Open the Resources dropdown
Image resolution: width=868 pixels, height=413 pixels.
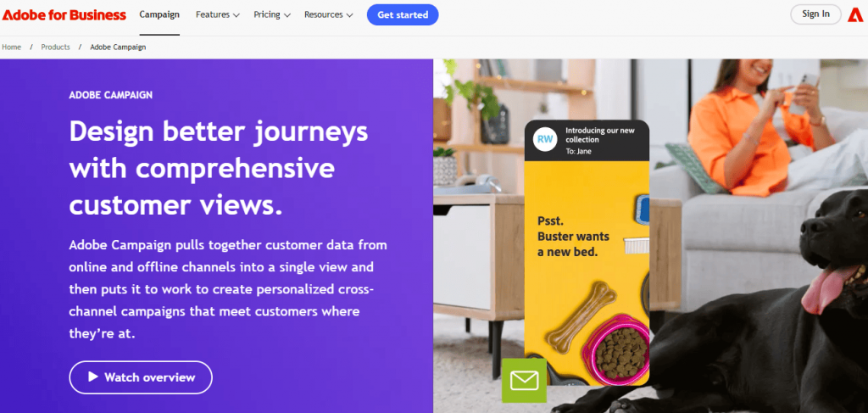pos(328,15)
